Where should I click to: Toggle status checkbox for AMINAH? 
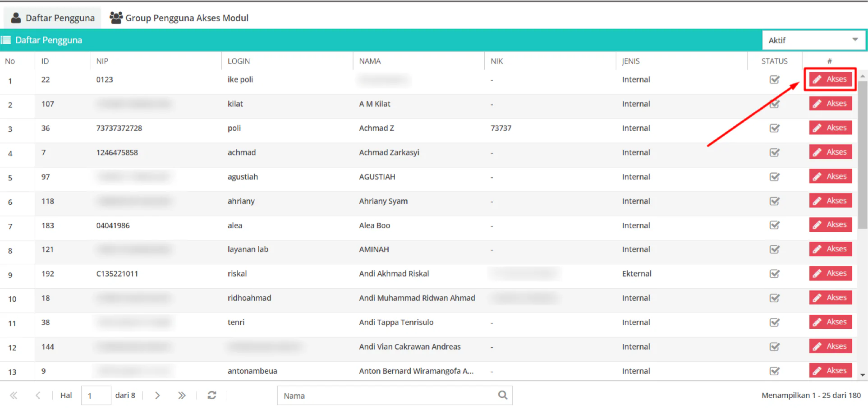click(774, 249)
